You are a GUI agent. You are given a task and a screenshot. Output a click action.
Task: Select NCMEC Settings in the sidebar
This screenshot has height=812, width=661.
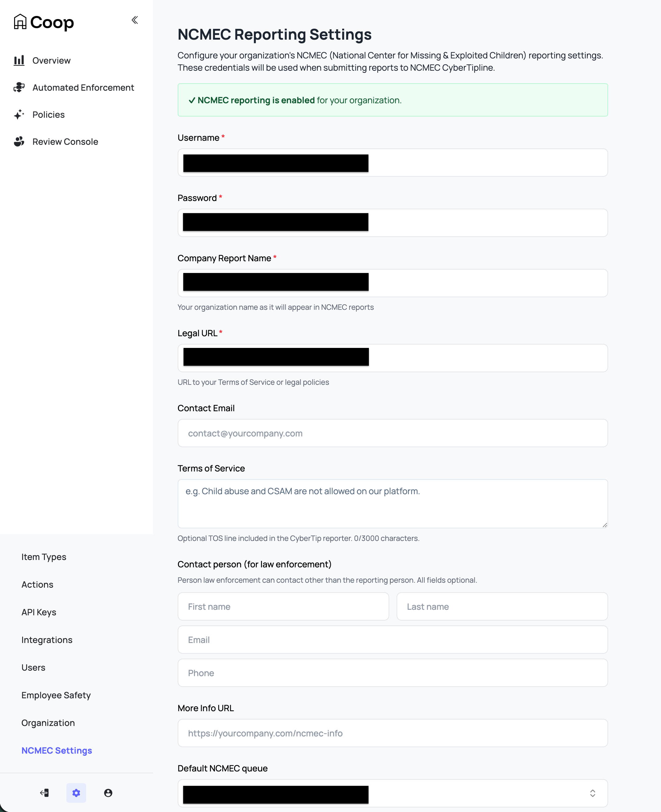(x=56, y=750)
